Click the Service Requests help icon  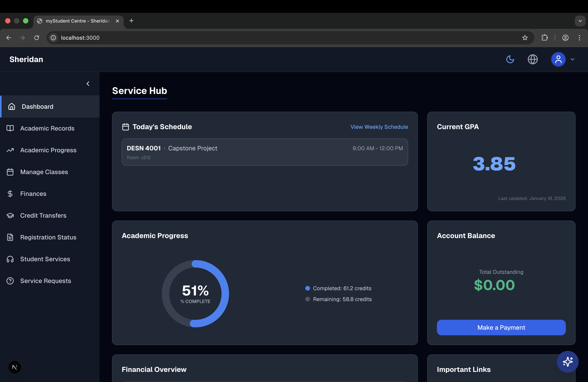[x=10, y=281]
